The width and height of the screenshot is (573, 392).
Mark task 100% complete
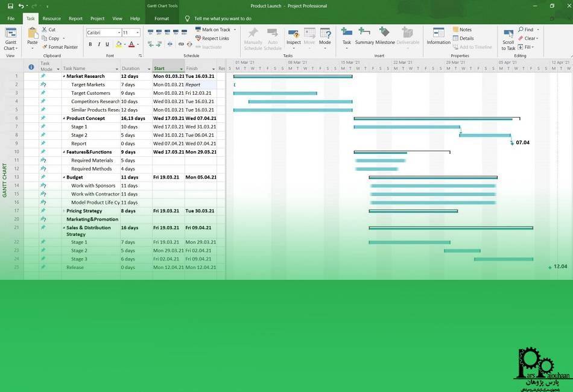coord(184,33)
